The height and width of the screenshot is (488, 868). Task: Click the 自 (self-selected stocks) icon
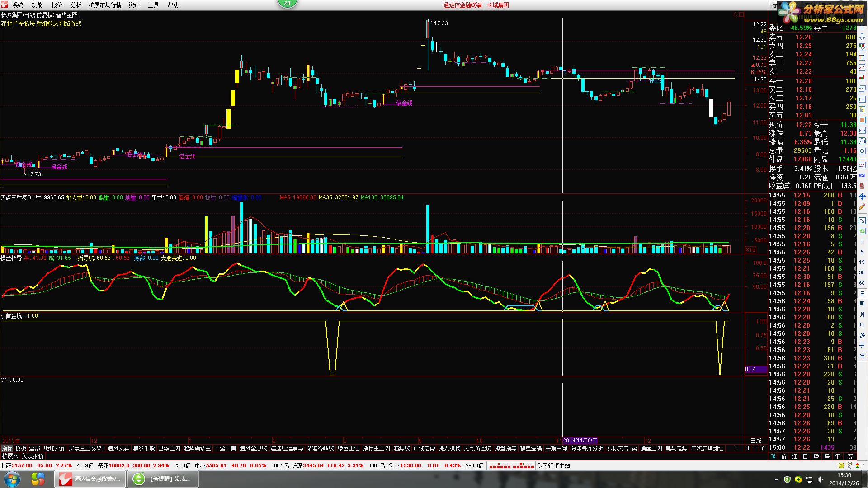point(862,120)
